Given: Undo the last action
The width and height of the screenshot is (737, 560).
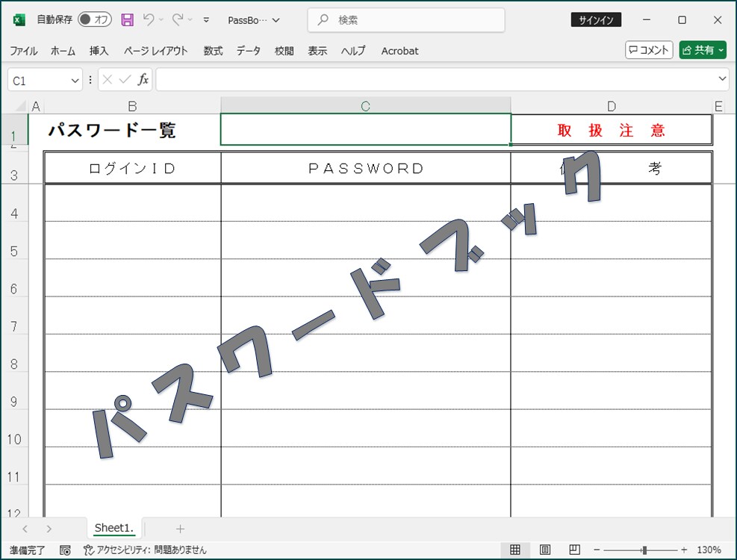Looking at the screenshot, I should [149, 19].
